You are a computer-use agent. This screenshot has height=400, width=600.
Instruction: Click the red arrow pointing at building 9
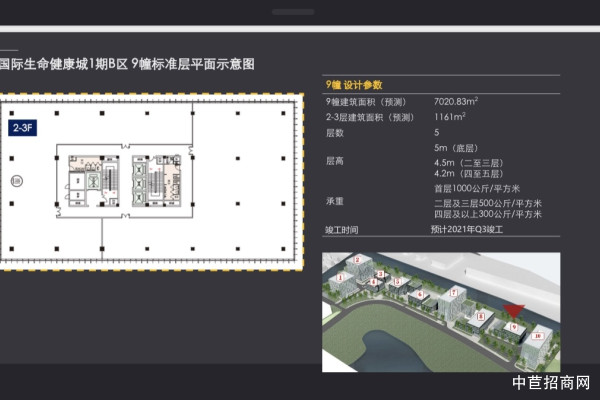pyautogui.click(x=515, y=309)
